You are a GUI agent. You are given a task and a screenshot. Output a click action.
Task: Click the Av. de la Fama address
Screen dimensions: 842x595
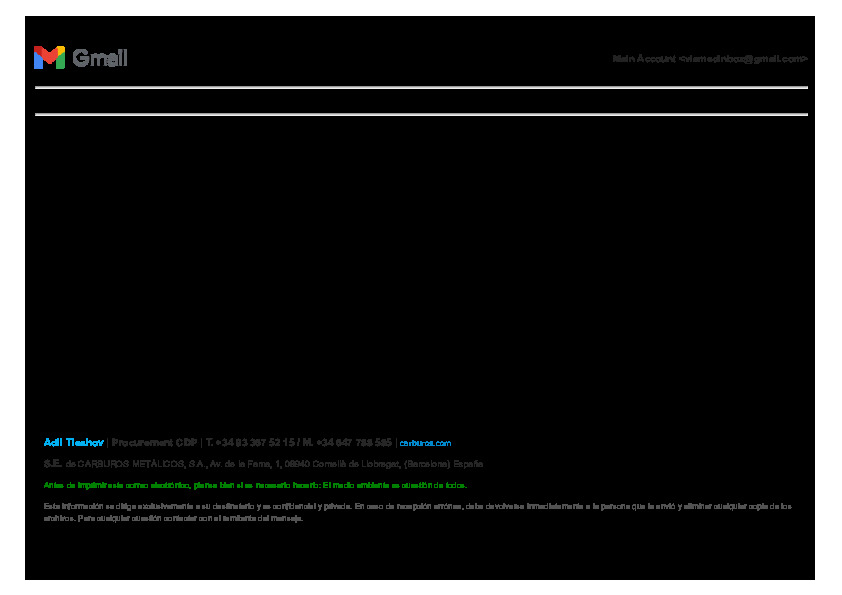[x=238, y=464]
